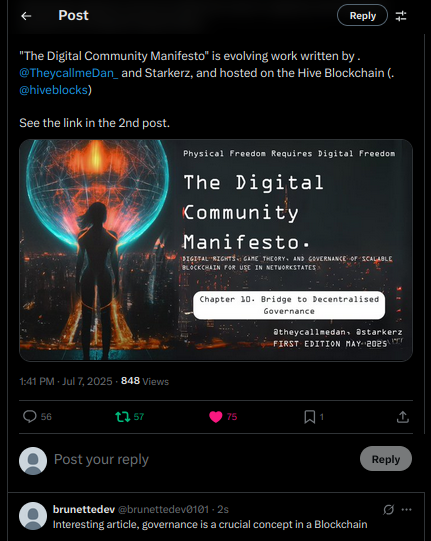Click the gray Reply submit button
431x541 pixels.
386,459
